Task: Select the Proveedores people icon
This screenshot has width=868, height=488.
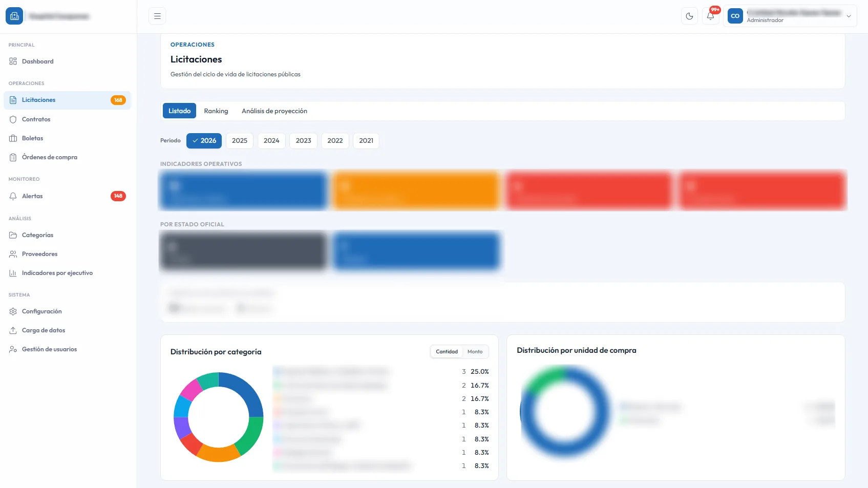Action: click(x=13, y=253)
